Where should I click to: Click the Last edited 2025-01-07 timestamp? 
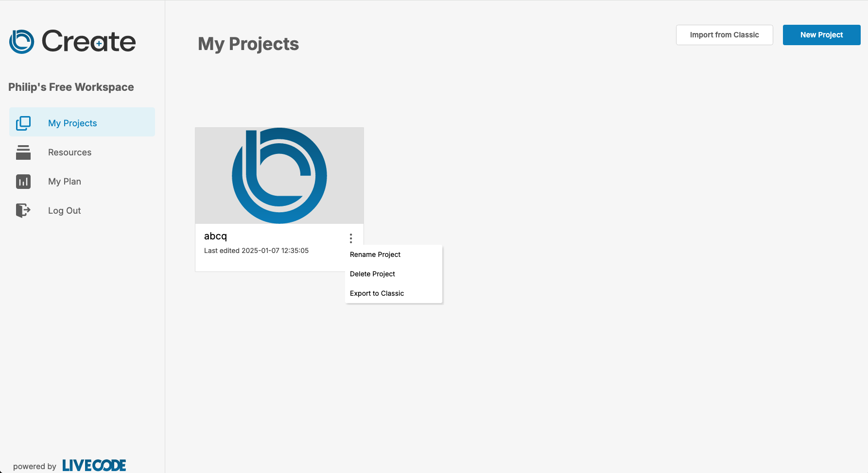[x=256, y=251]
